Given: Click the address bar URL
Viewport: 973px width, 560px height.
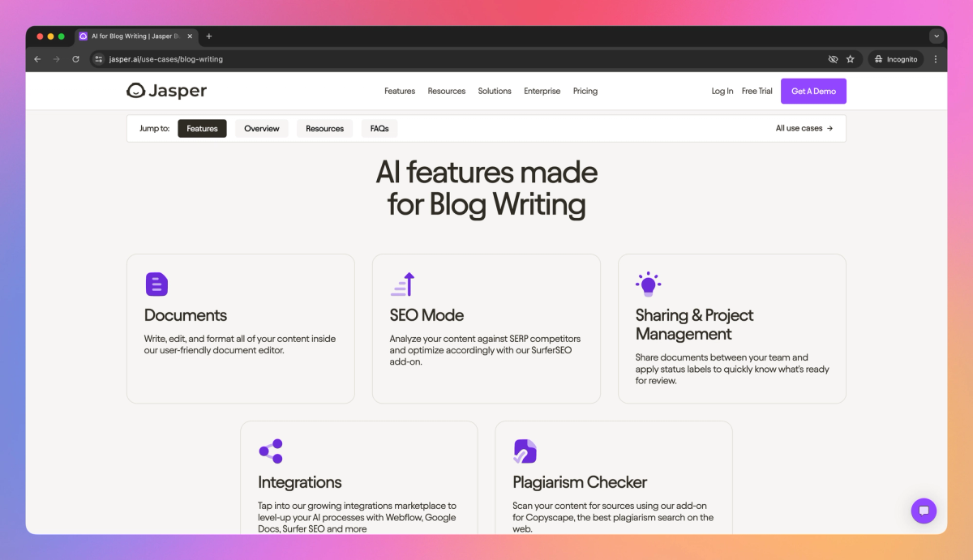Looking at the screenshot, I should click(166, 59).
